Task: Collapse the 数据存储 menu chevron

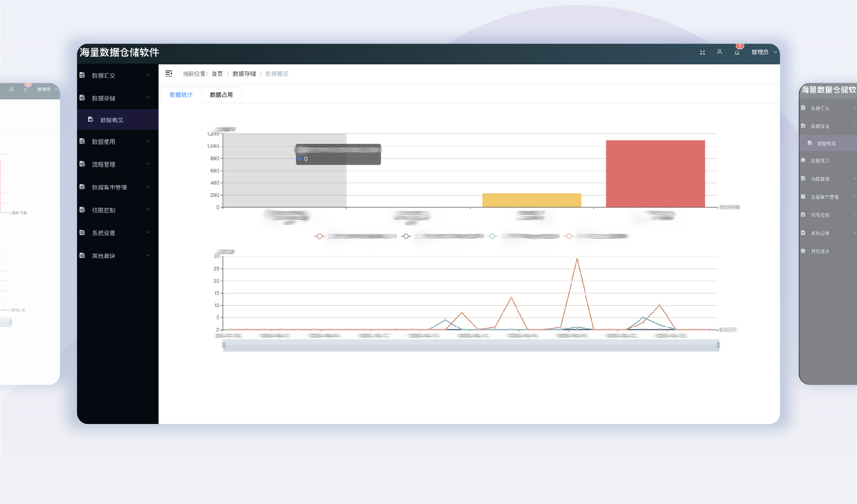Action: [x=148, y=97]
